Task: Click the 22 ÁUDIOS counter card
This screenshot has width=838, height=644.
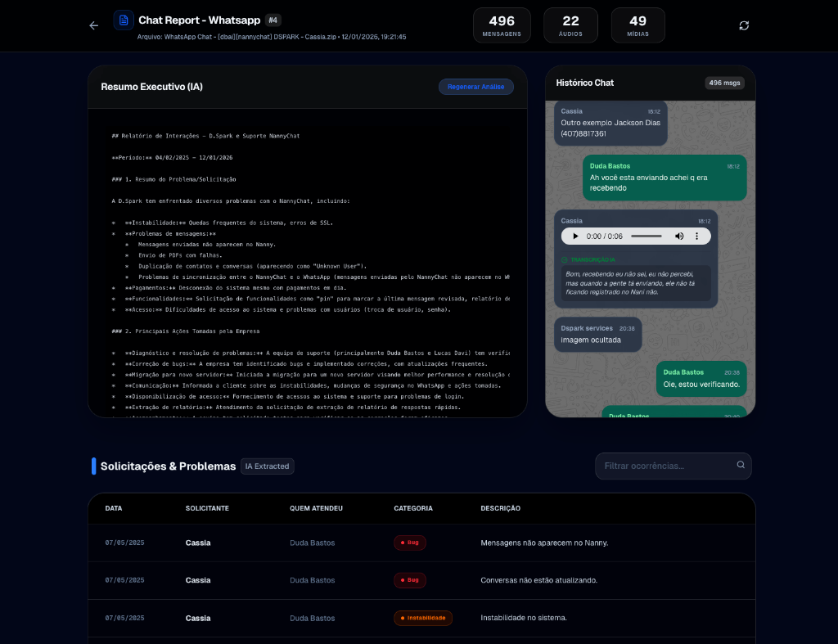Action: [x=570, y=25]
